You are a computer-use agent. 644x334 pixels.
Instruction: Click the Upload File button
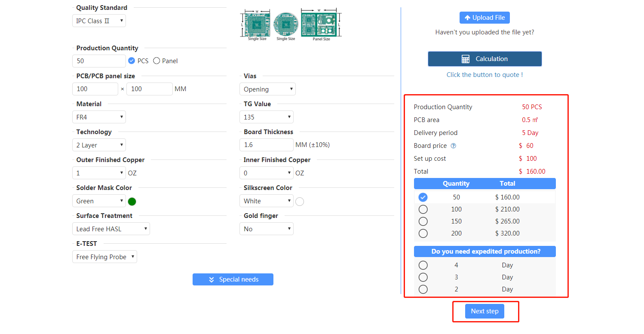(x=485, y=18)
